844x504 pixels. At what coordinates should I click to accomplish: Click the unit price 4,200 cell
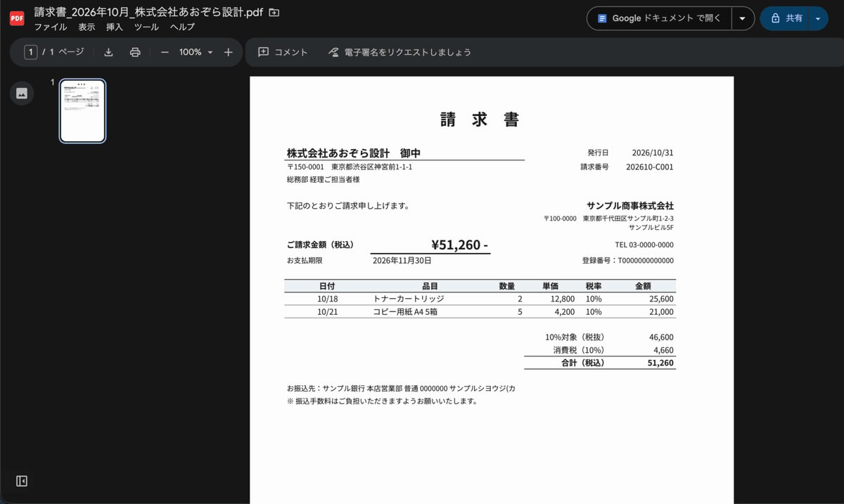564,311
